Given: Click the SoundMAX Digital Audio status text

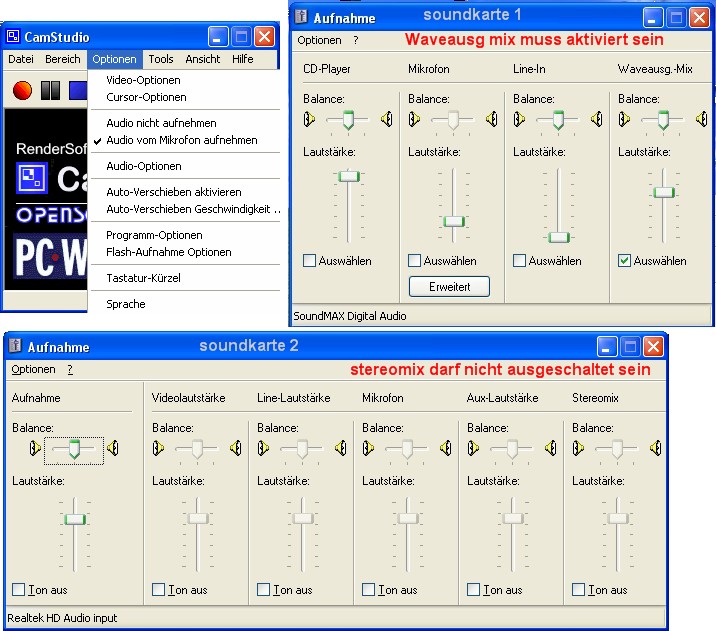Looking at the screenshot, I should point(350,316).
